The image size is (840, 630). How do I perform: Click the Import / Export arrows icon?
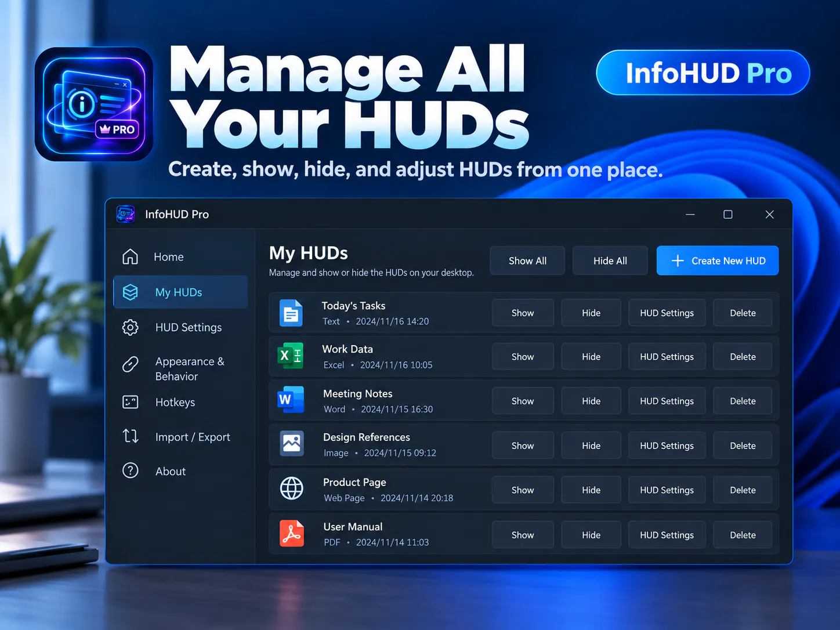131,436
